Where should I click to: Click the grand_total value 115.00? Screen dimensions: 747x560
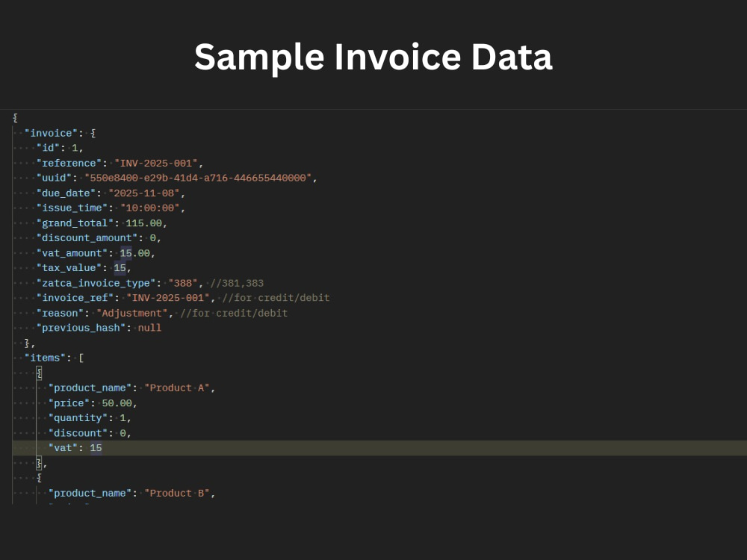point(144,223)
